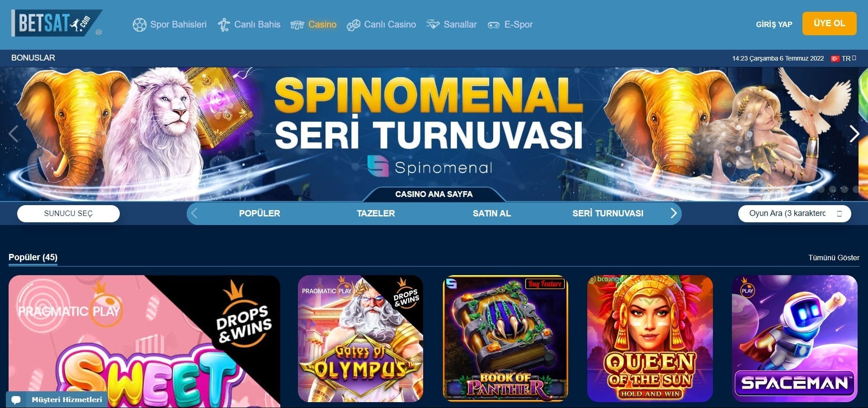Open Müşteri Hizmetleri chat bubble
The width and height of the screenshot is (868, 408).
coord(16,400)
